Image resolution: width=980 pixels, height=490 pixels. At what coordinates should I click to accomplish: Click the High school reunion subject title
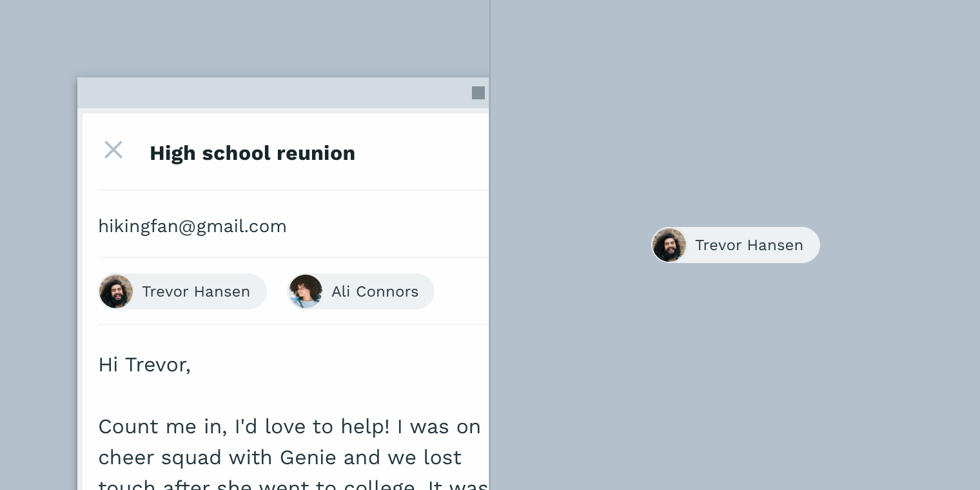[x=252, y=153]
